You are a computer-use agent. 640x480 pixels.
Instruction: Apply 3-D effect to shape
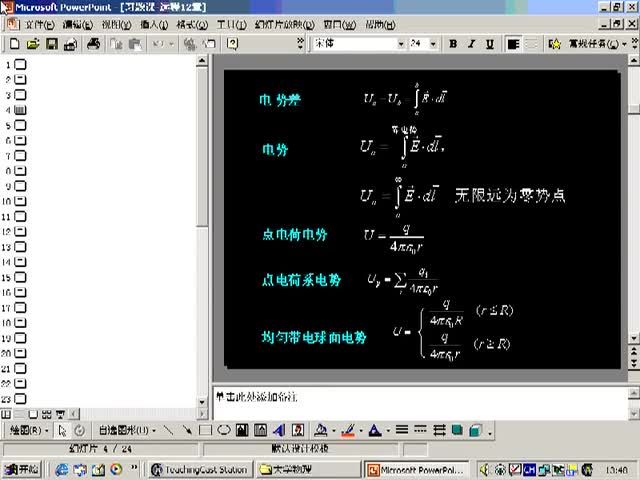point(475,430)
